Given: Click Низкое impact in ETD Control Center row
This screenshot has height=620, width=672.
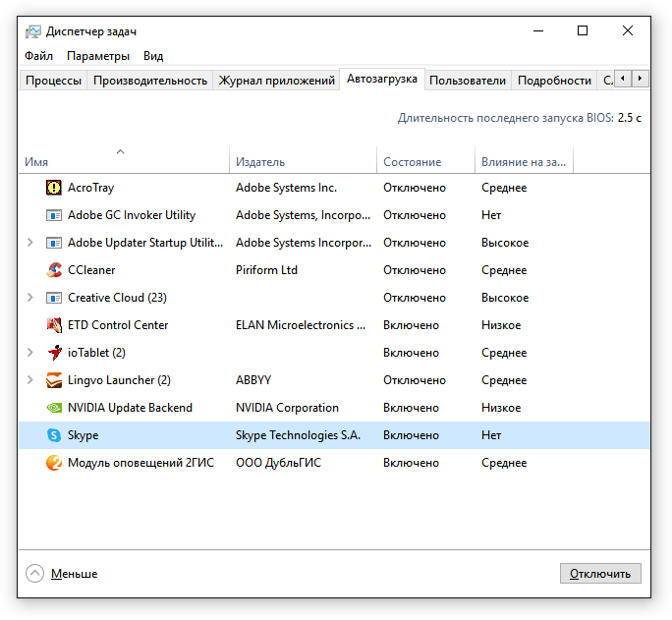Looking at the screenshot, I should click(x=501, y=325).
